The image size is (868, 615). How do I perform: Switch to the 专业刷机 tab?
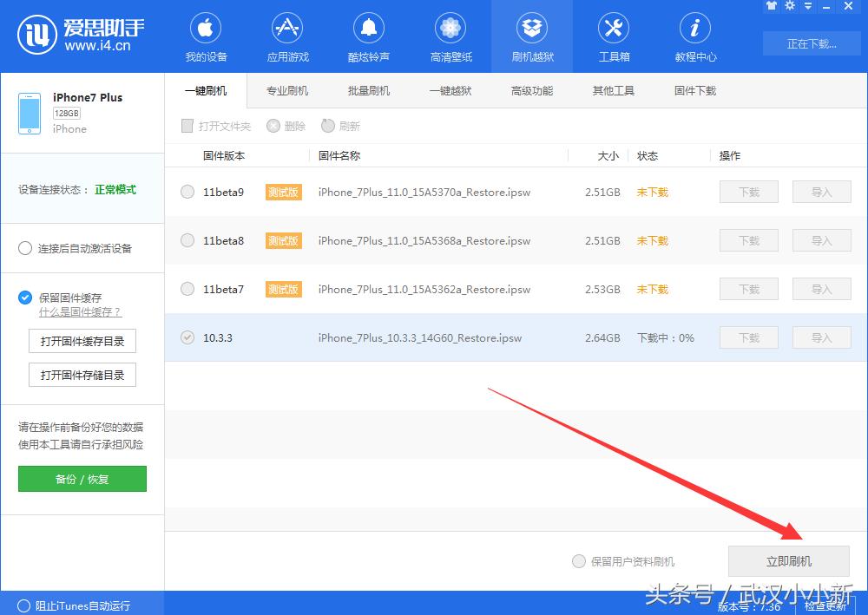click(286, 90)
